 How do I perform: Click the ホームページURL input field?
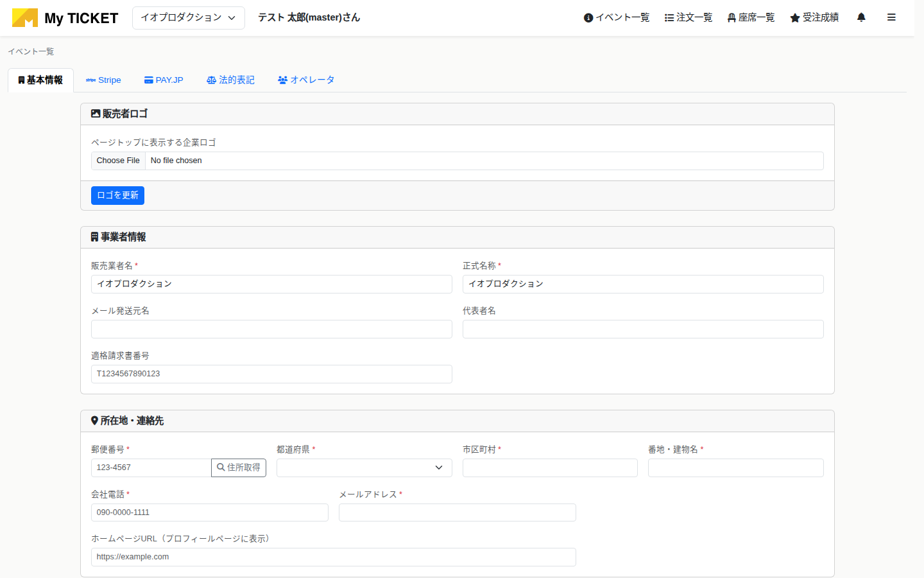tap(334, 557)
